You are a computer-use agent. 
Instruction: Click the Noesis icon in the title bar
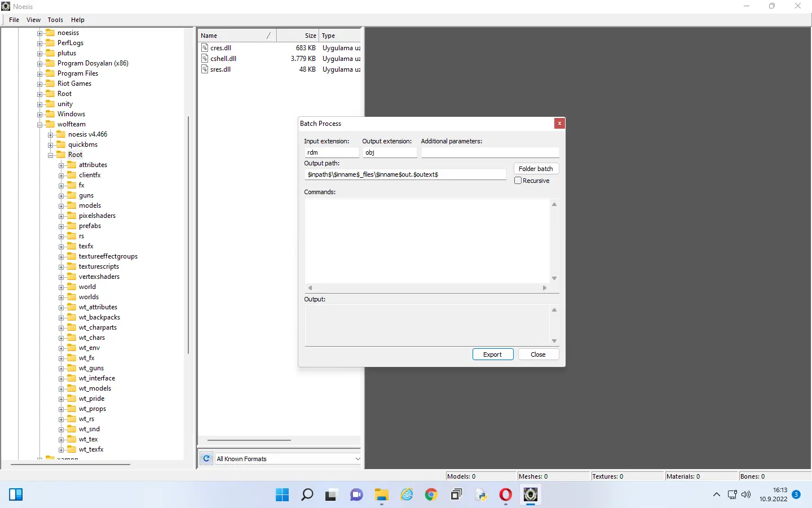[5, 6]
